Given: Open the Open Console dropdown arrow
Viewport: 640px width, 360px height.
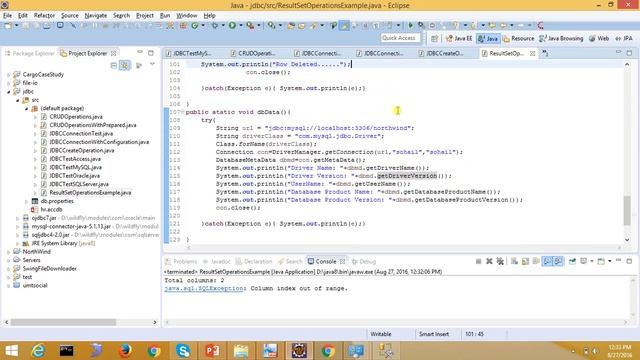Looking at the screenshot, I should pos(610,261).
